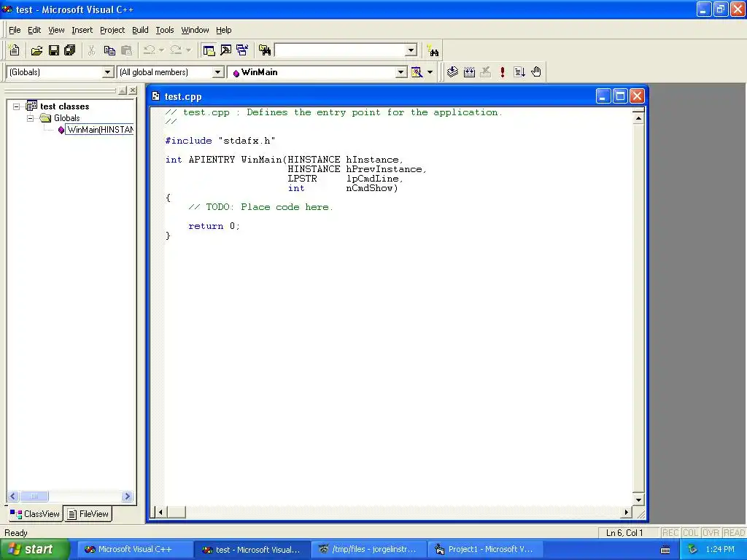Open the Build menu
The image size is (747, 560).
[x=140, y=30]
